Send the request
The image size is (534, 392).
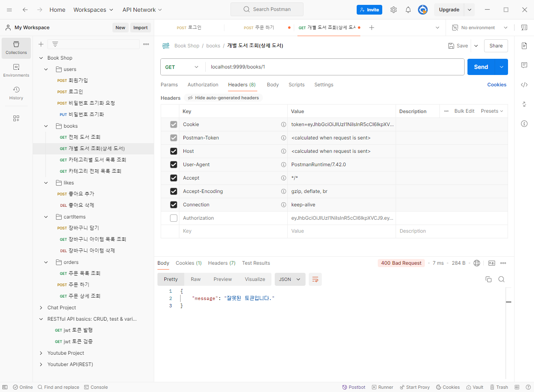pyautogui.click(x=481, y=67)
